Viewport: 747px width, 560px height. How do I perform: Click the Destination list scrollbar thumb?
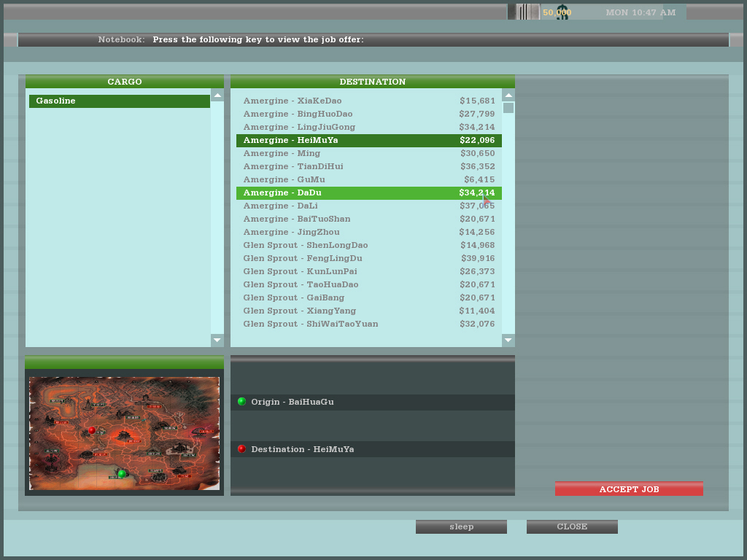pos(508,108)
